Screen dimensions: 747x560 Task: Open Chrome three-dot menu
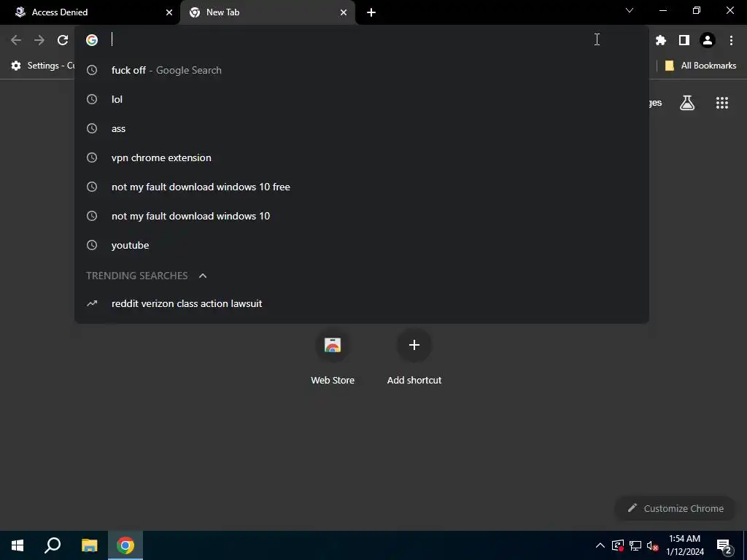tap(731, 40)
